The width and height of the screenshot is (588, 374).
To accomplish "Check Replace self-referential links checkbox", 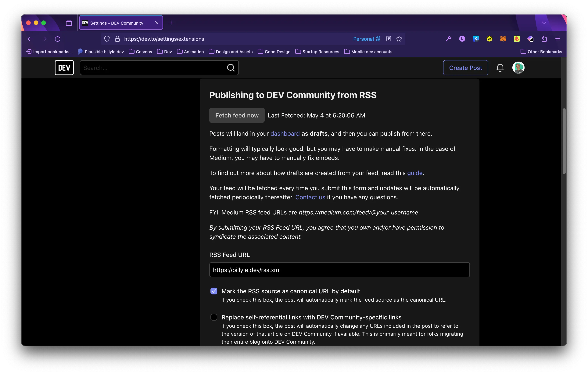I will [214, 317].
